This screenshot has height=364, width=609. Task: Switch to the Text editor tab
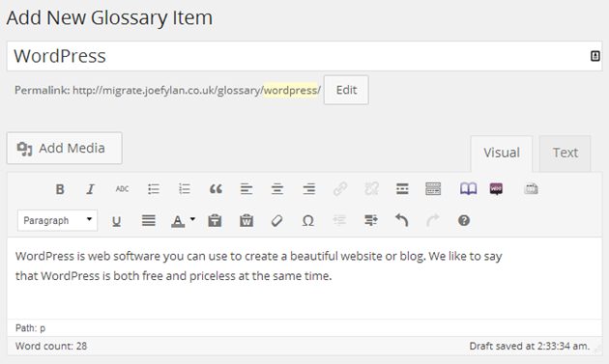point(565,153)
